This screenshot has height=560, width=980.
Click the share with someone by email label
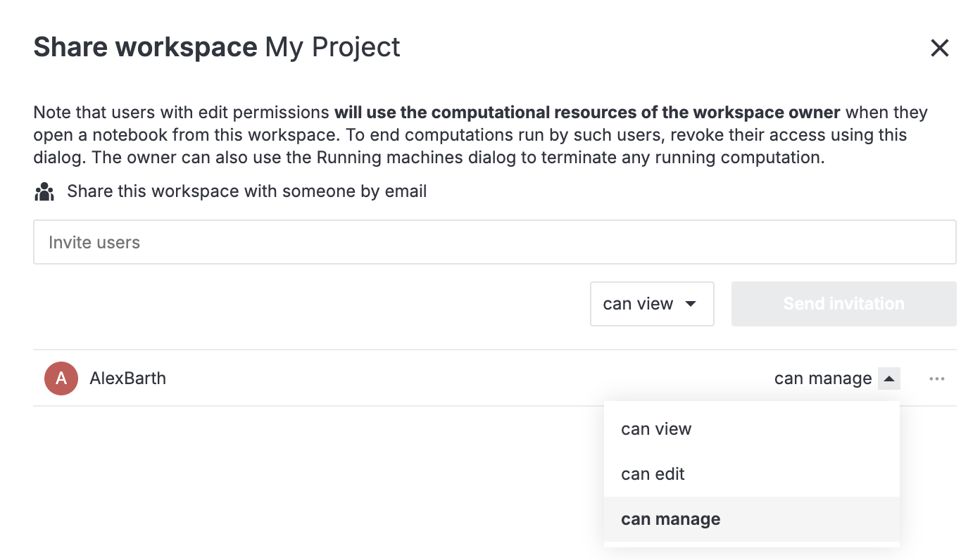[x=246, y=191]
